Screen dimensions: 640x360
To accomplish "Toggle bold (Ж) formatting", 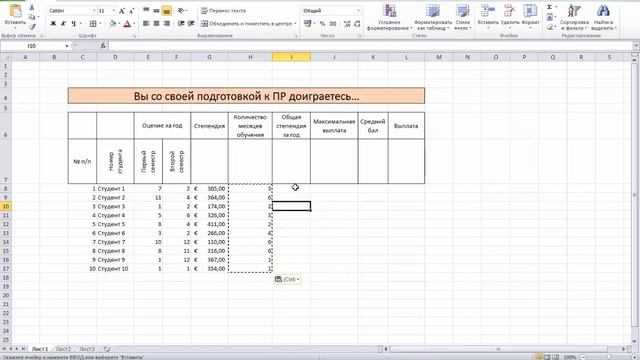I will pyautogui.click(x=53, y=24).
